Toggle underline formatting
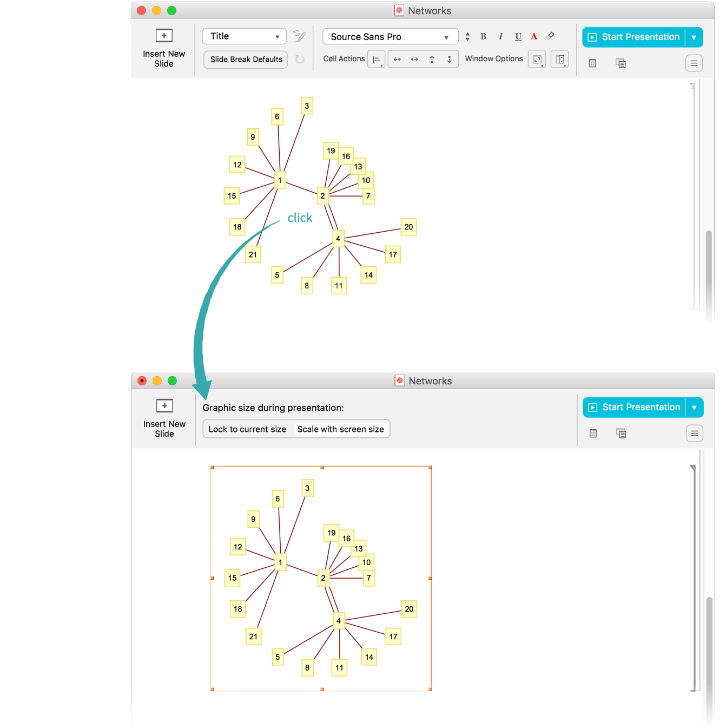Image resolution: width=726 pixels, height=728 pixels. pyautogui.click(x=518, y=36)
